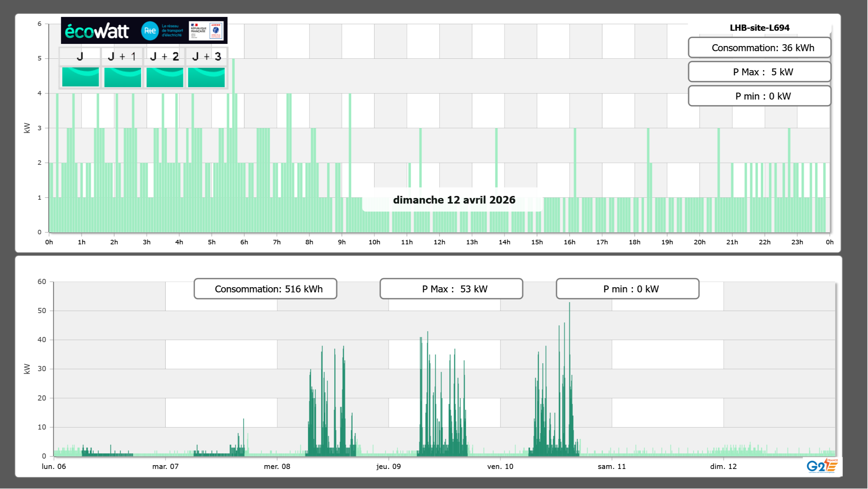Click the 12h tick on hourly axis

click(x=439, y=242)
